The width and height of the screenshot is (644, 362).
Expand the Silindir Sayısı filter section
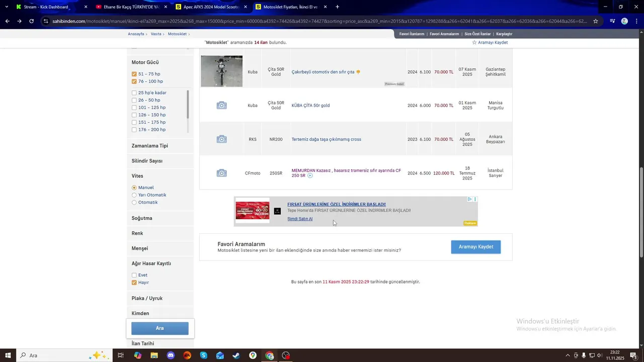[x=147, y=161]
